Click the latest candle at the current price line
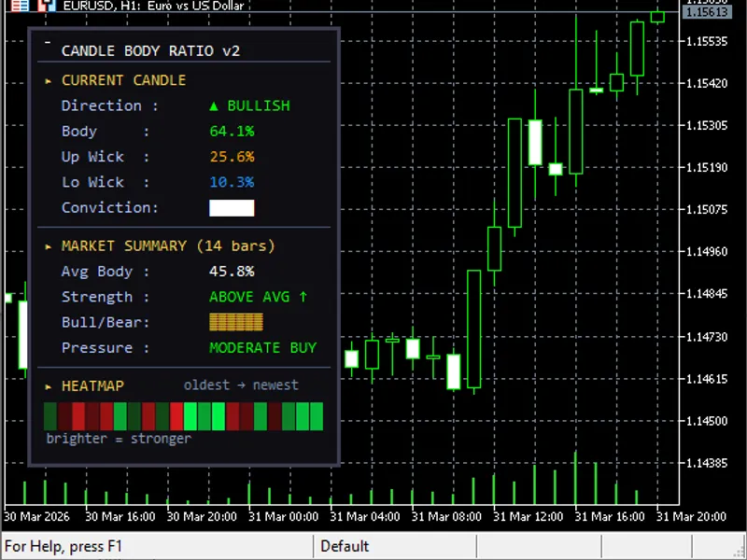This screenshot has width=747, height=560. point(657,16)
